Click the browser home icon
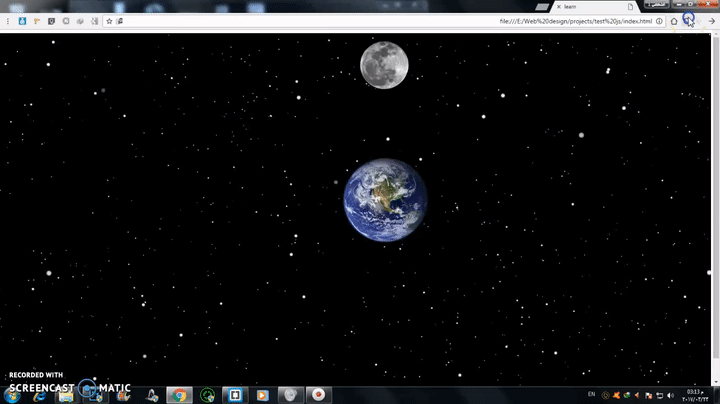720x404 pixels. click(674, 20)
